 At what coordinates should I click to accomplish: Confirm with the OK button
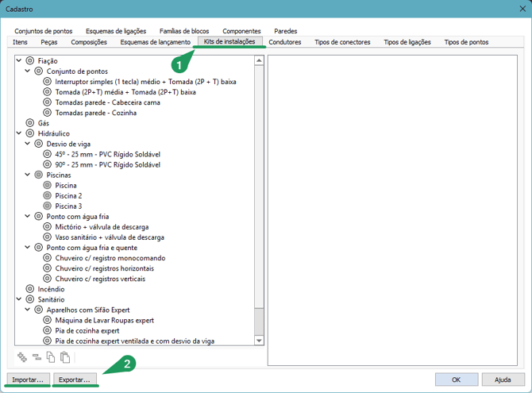pyautogui.click(x=456, y=380)
